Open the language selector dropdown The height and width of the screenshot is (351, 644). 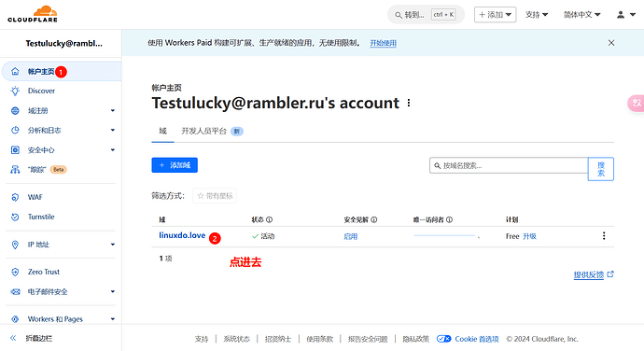pyautogui.click(x=582, y=15)
